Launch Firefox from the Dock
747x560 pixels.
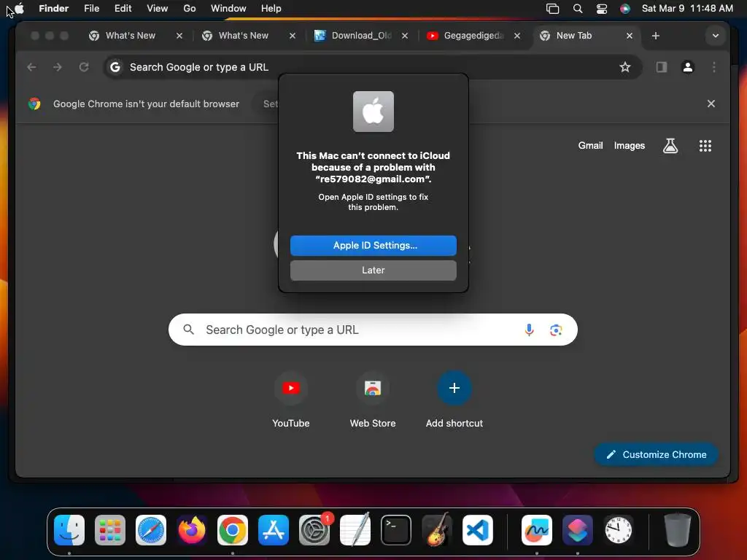192,530
